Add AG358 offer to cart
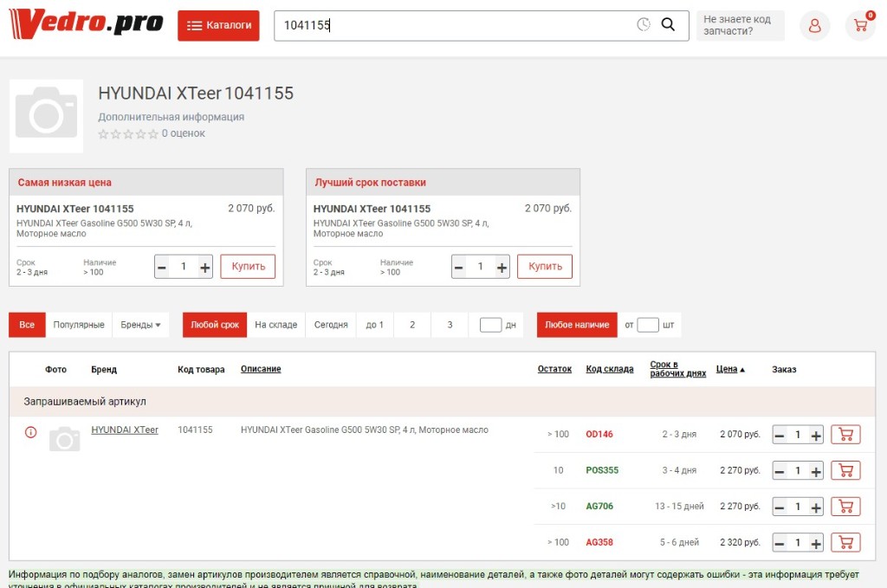 845,543
